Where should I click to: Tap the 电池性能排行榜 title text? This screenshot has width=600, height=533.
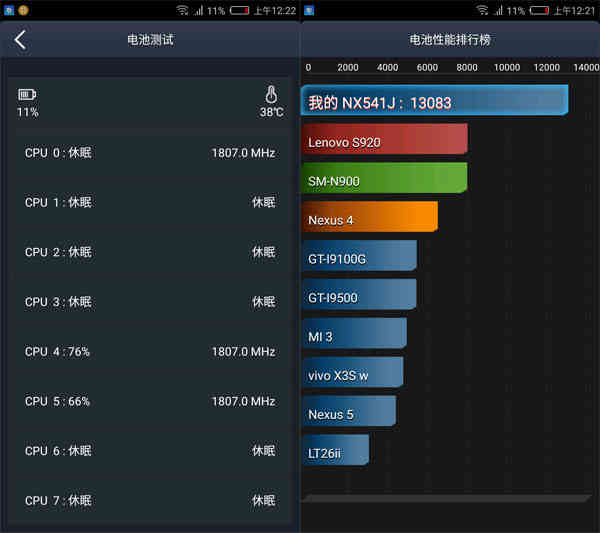[x=450, y=40]
